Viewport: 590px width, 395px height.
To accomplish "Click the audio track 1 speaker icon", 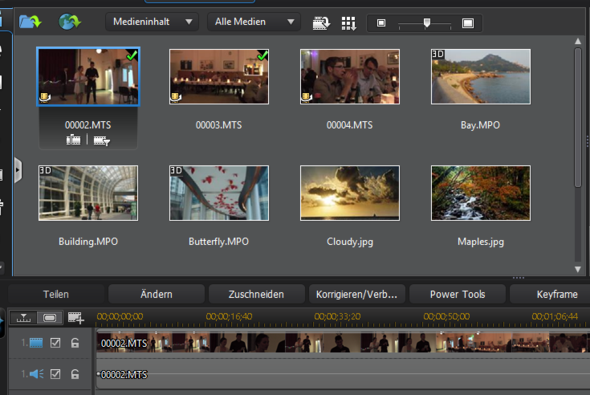I will [x=36, y=374].
